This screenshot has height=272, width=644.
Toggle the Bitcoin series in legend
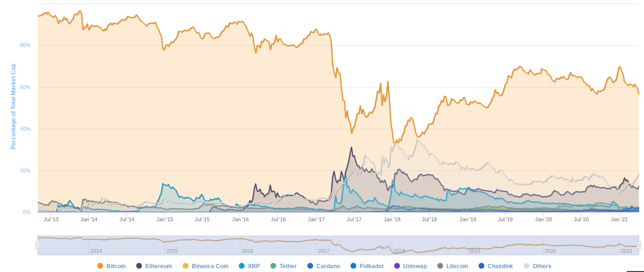tap(112, 266)
